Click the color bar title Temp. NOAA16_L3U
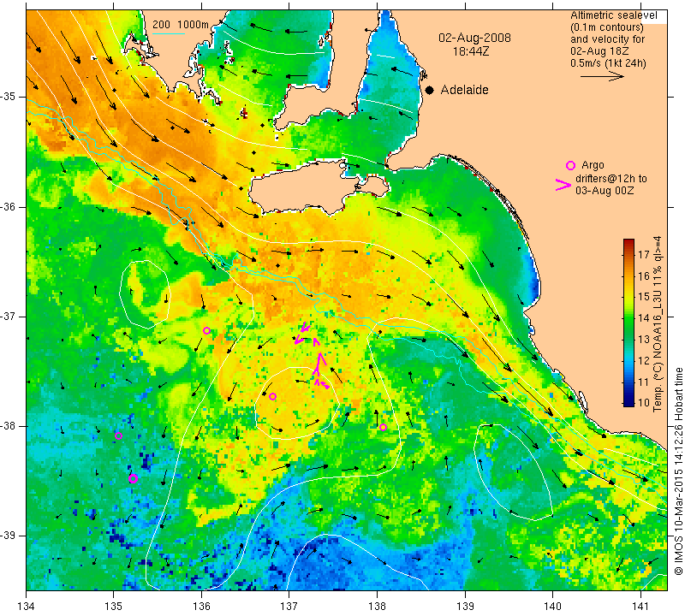The height and width of the screenshot is (616, 685). [x=658, y=323]
